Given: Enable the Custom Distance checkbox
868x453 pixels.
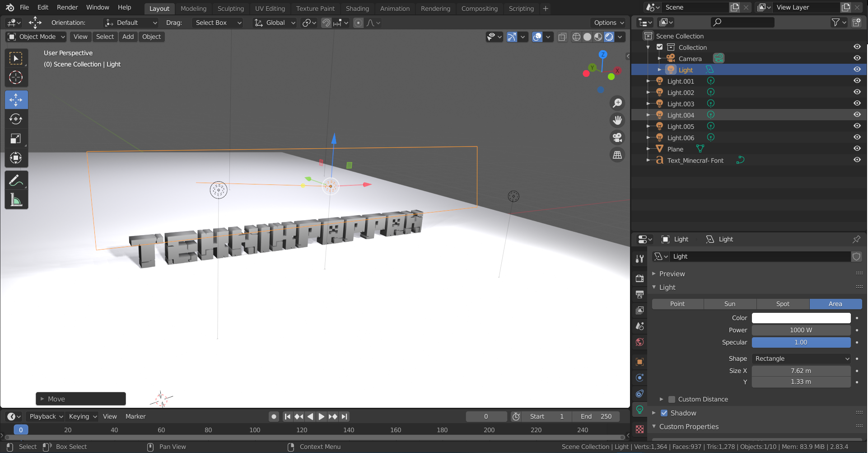Looking at the screenshot, I should click(672, 399).
